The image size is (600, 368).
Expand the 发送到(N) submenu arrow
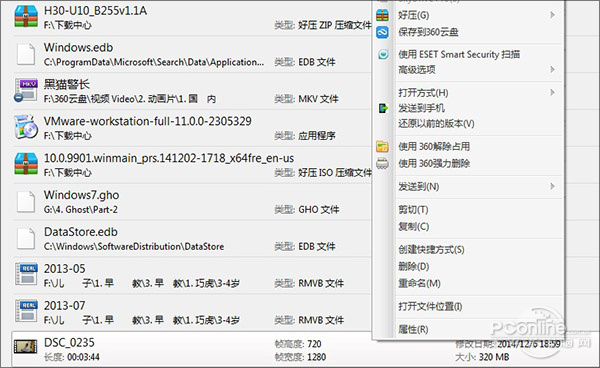coord(552,186)
